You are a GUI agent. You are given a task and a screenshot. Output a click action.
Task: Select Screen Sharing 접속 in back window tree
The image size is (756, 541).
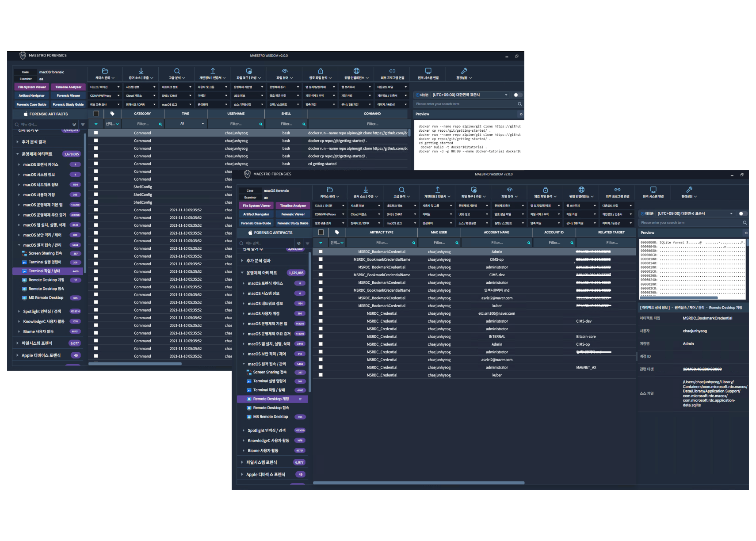tap(45, 253)
